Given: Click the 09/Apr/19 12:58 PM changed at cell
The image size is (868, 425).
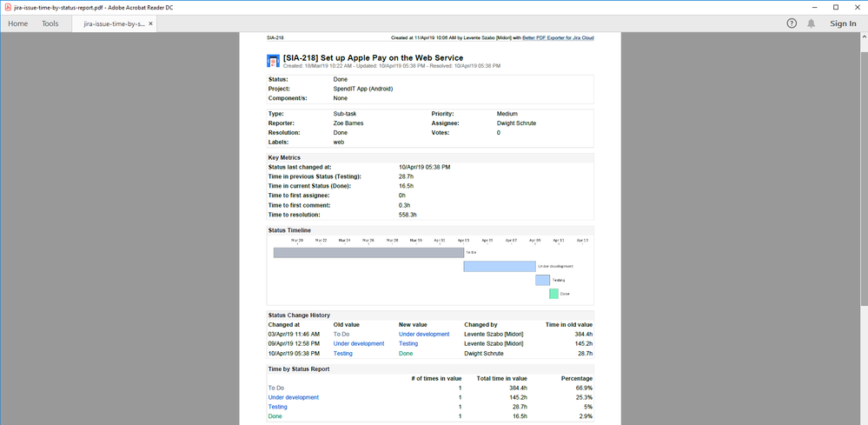Looking at the screenshot, I should click(294, 343).
